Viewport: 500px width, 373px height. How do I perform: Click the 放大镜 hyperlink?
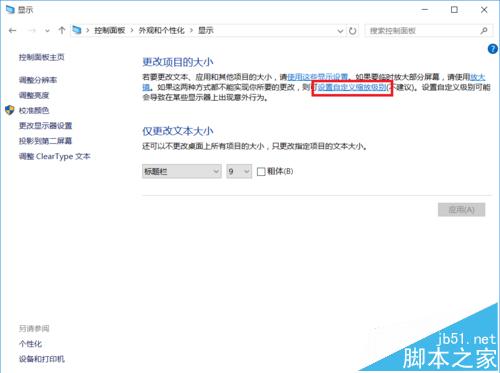(x=477, y=78)
